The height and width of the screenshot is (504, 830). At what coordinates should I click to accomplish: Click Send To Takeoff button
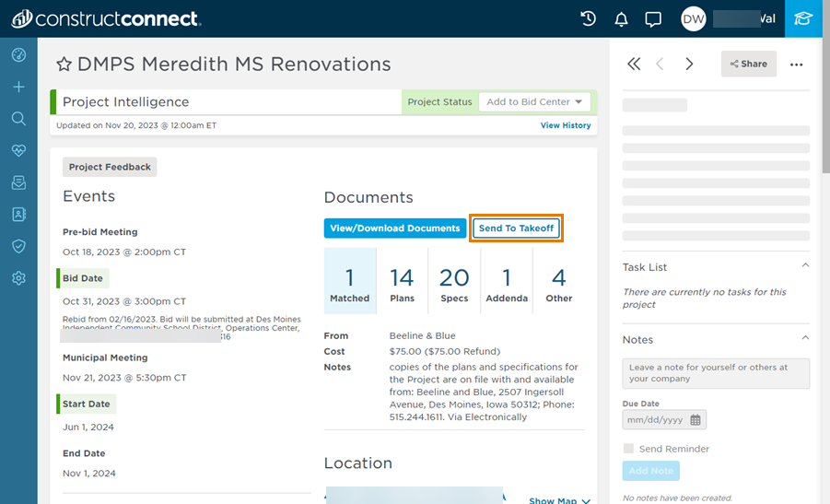coord(516,229)
